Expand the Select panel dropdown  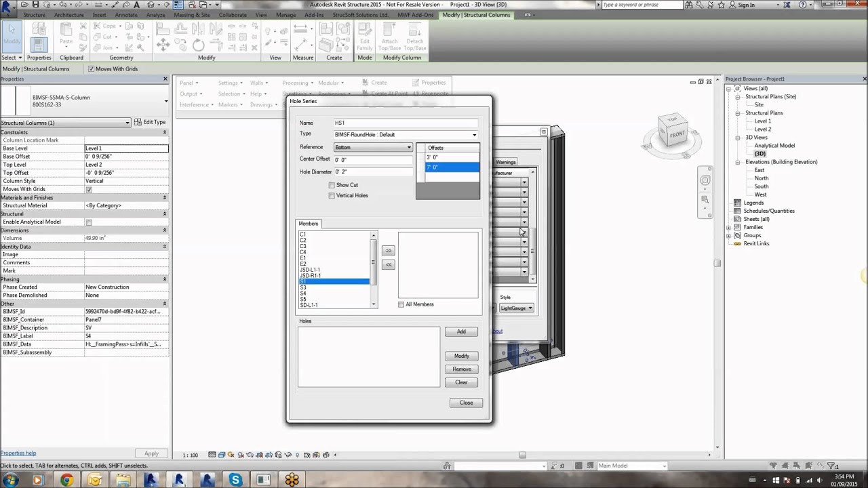tap(12, 58)
